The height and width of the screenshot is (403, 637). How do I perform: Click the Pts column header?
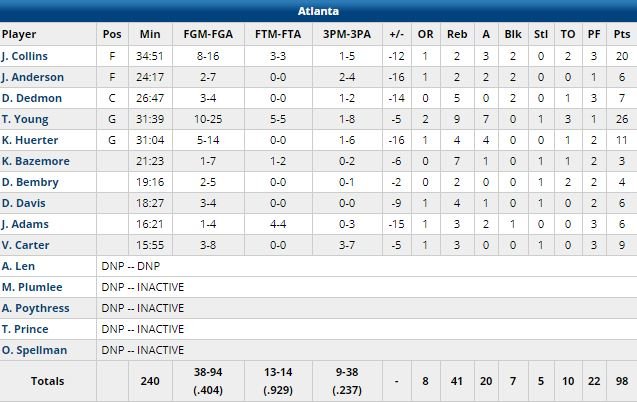pos(620,34)
